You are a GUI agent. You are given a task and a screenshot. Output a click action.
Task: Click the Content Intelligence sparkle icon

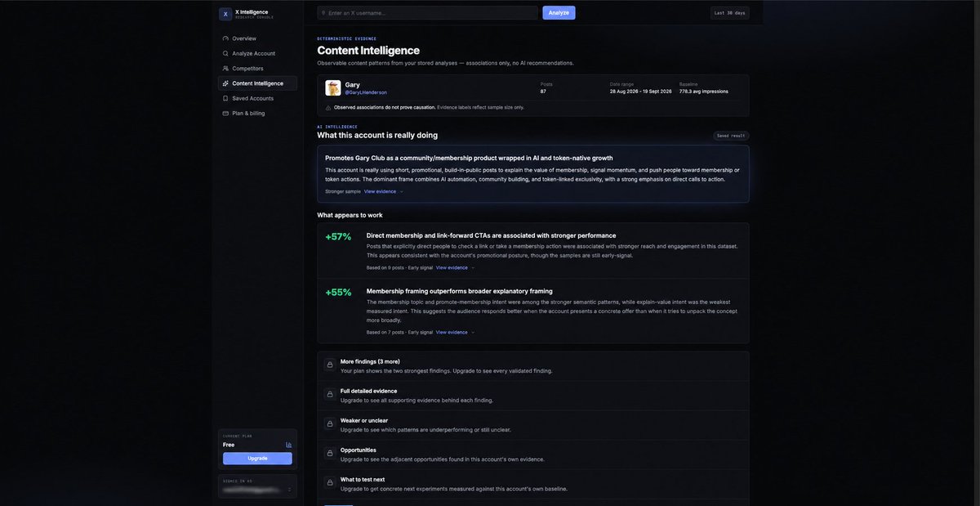[x=225, y=83]
